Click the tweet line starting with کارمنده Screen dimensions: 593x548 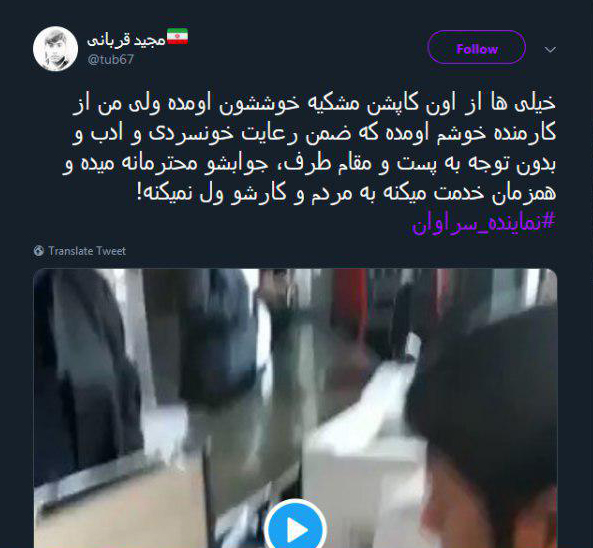(x=314, y=134)
